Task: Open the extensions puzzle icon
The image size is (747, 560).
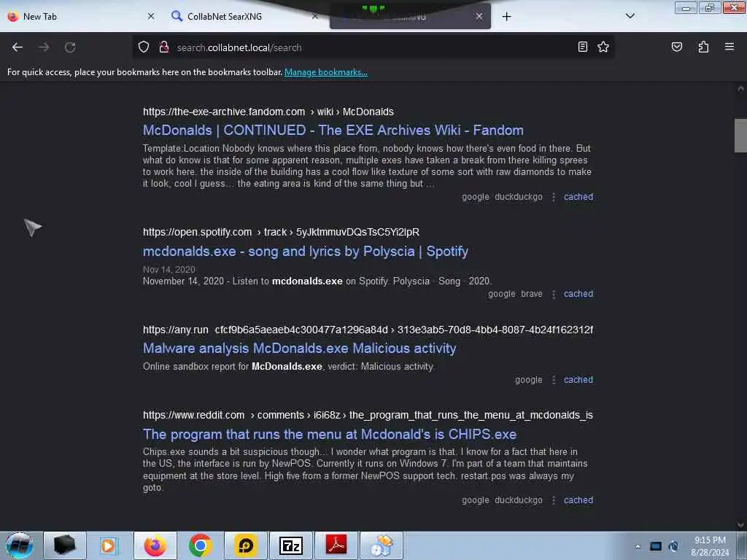Action: tap(703, 47)
